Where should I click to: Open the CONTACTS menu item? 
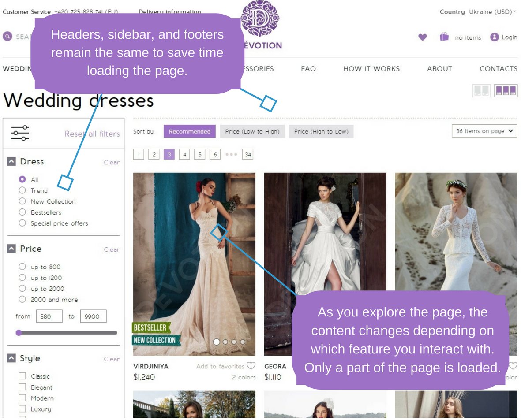(x=499, y=69)
